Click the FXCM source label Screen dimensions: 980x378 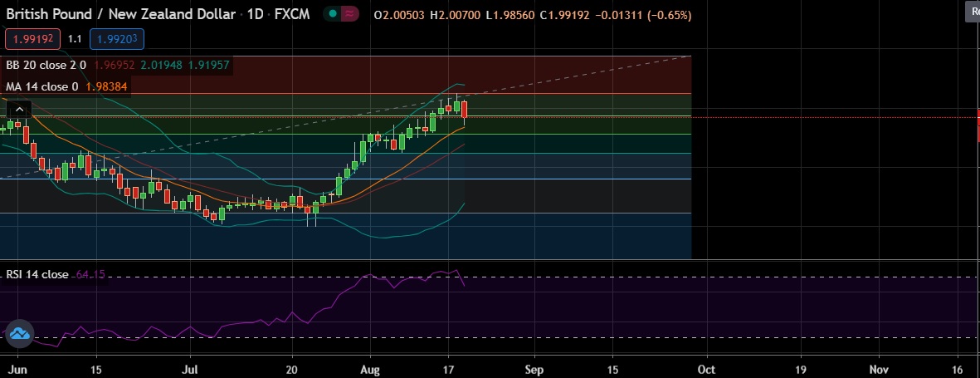[x=292, y=14]
